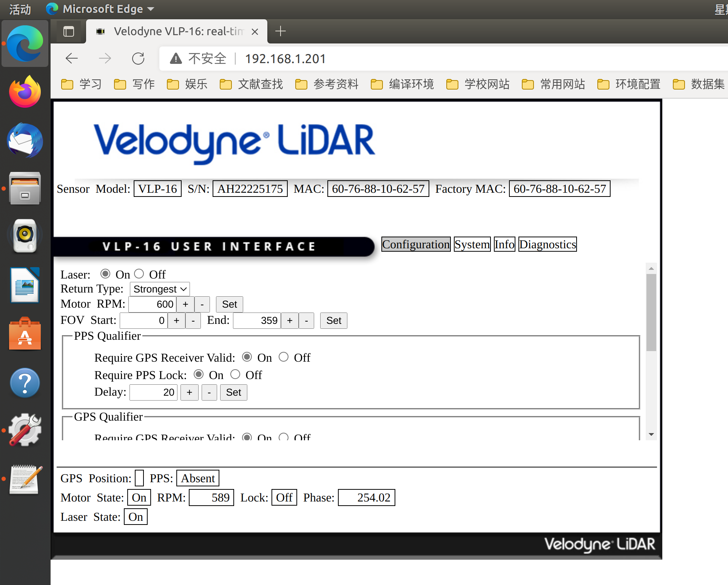Image resolution: width=728 pixels, height=585 pixels.
Task: Switch to the System tab
Action: [x=472, y=244]
